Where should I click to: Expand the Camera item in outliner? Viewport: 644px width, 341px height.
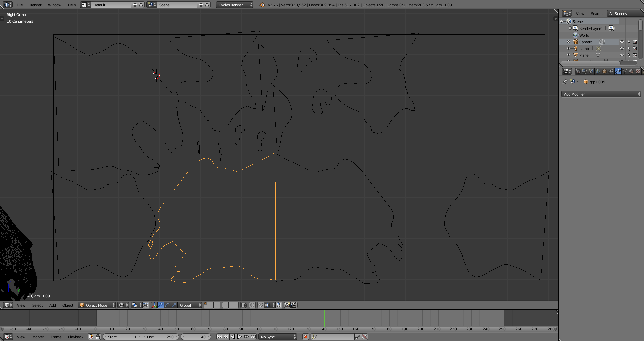[x=568, y=42]
